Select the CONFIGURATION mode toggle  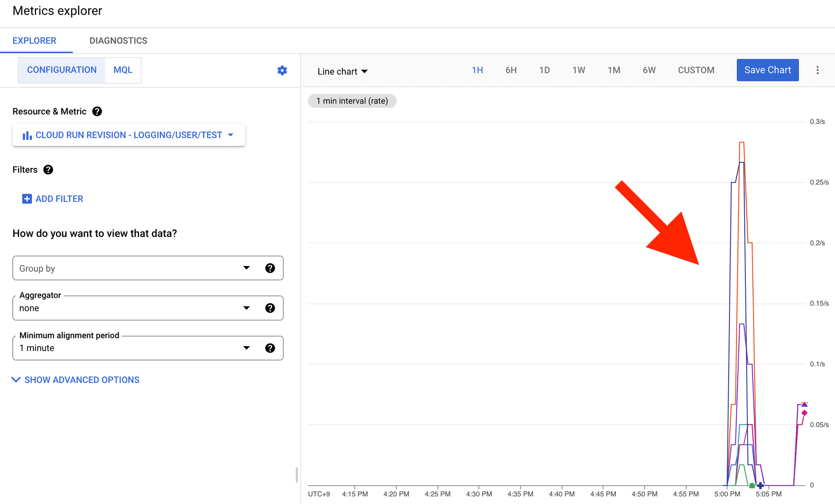(x=62, y=70)
